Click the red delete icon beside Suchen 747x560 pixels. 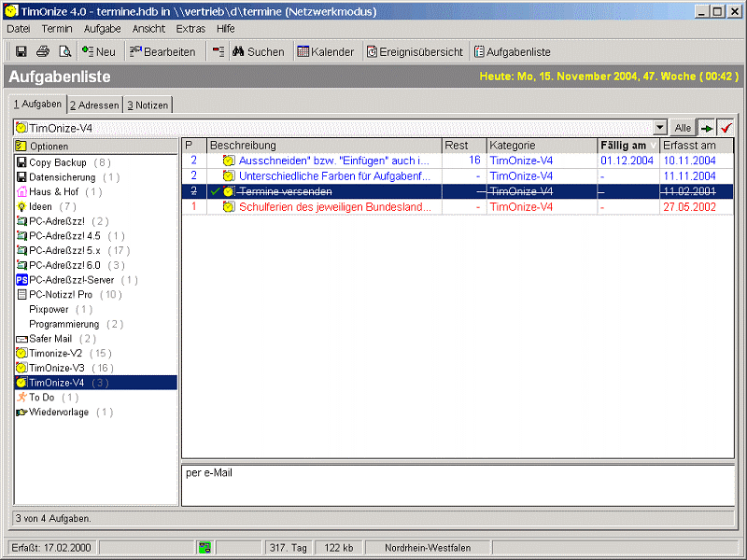(218, 51)
